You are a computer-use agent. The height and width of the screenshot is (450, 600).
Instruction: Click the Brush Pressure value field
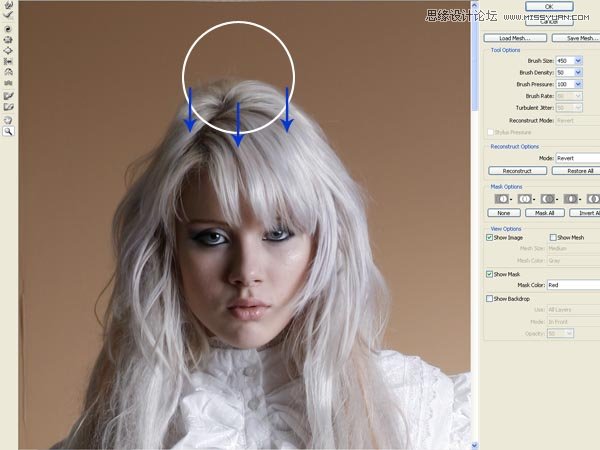(564, 85)
